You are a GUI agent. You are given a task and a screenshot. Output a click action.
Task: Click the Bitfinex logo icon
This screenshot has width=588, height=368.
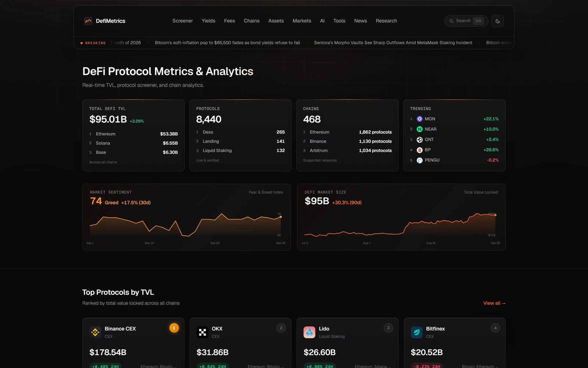tap(417, 332)
